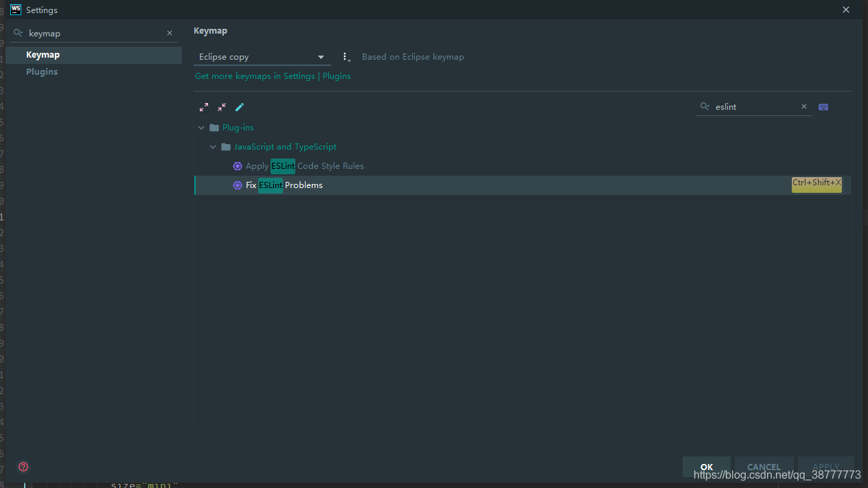Click the Expand All icon in keymap toolbar
The height and width of the screenshot is (488, 868).
(204, 107)
